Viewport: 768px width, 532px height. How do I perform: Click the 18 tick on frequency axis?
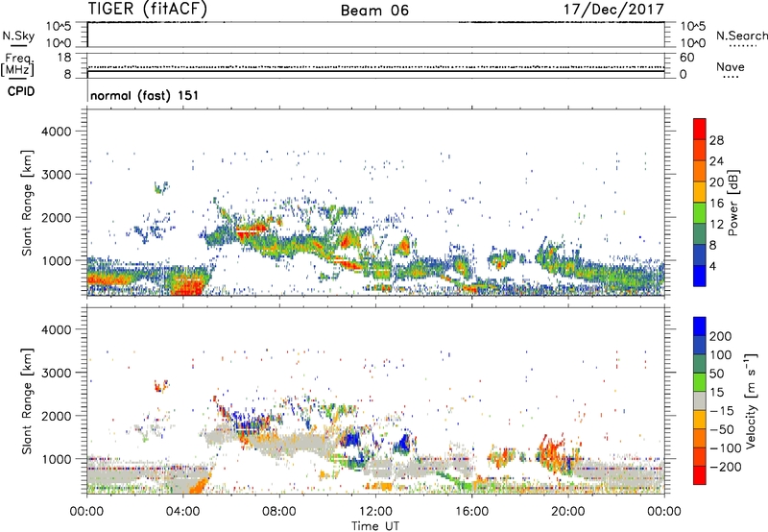[x=64, y=58]
